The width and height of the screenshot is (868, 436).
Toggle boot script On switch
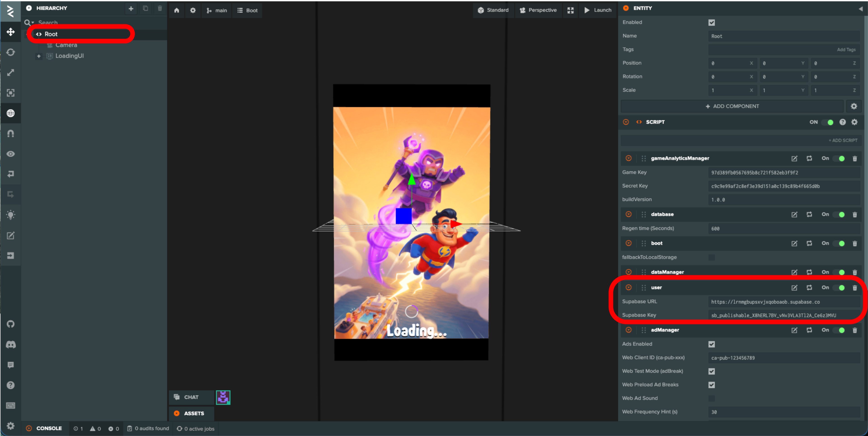coord(839,243)
